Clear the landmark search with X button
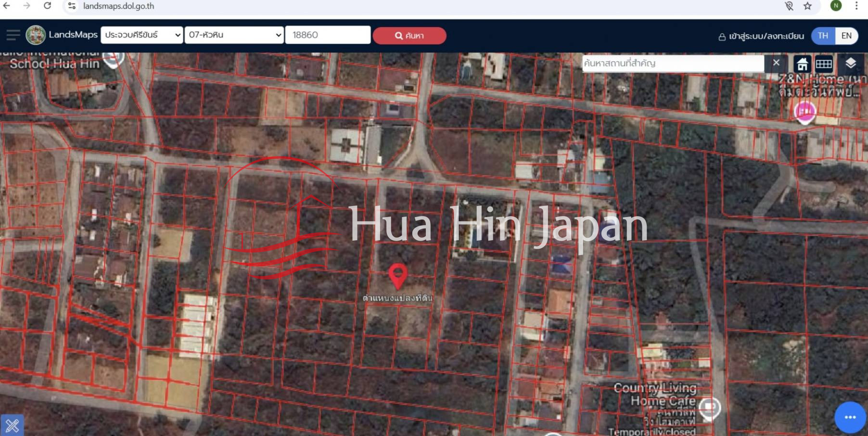 pyautogui.click(x=776, y=63)
